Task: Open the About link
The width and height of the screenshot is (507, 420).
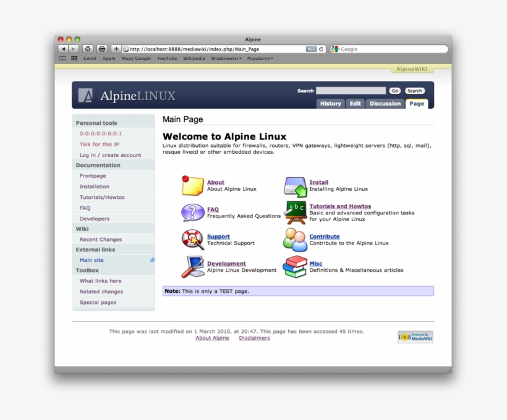Action: point(216,182)
